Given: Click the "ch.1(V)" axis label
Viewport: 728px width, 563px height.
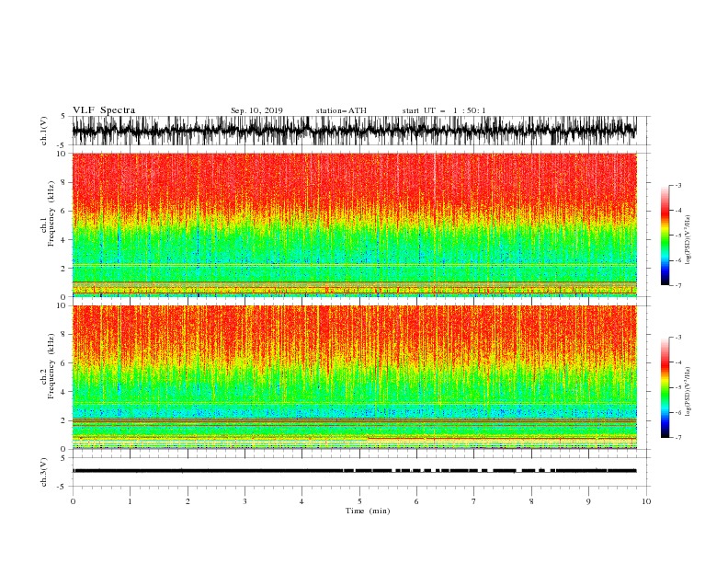Looking at the screenshot, I should pyautogui.click(x=44, y=131).
